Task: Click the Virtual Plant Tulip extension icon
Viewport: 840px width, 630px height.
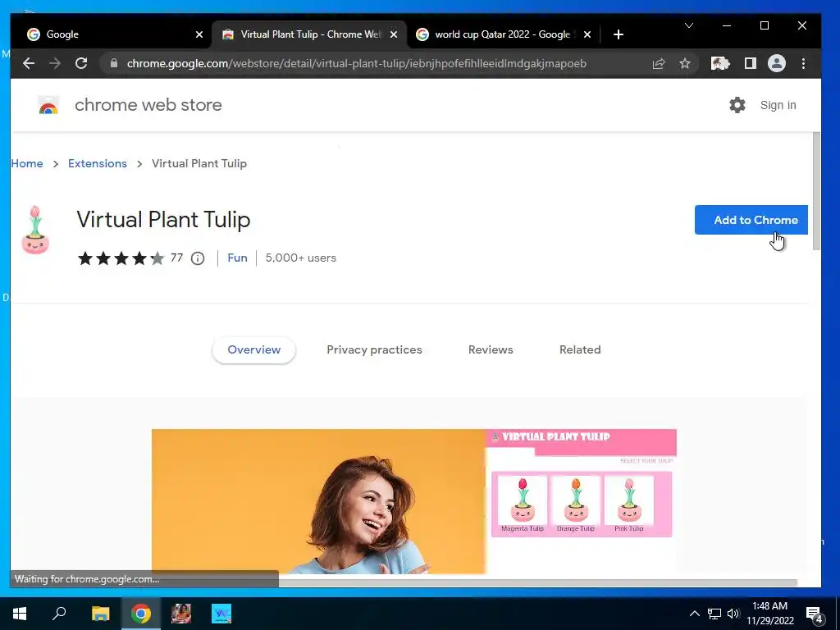Action: pyautogui.click(x=35, y=230)
